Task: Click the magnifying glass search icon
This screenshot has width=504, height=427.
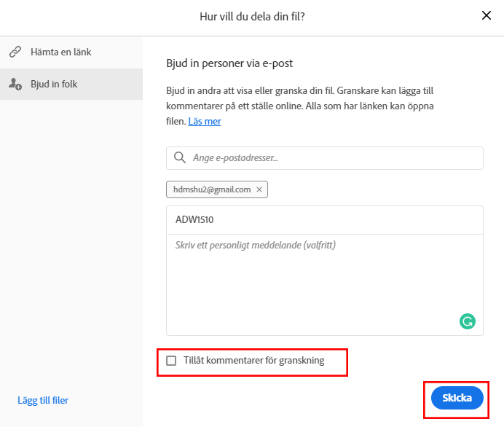Action: pos(179,158)
